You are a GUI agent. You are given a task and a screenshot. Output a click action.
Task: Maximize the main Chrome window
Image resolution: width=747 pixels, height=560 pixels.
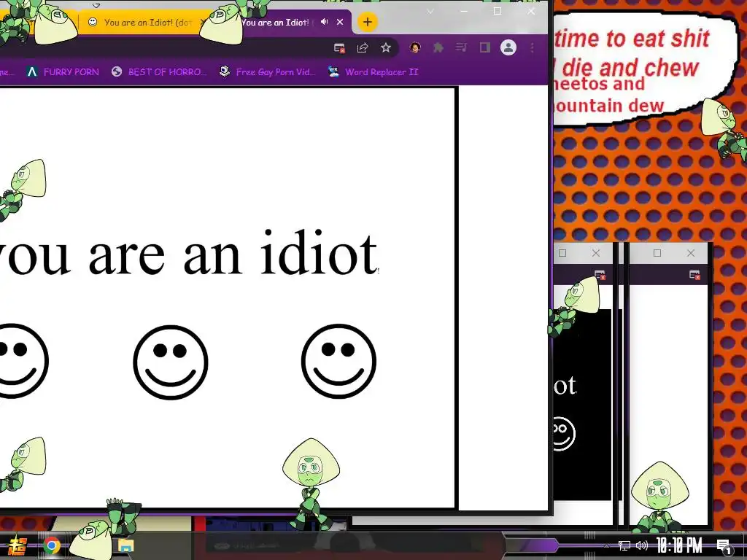tap(498, 12)
